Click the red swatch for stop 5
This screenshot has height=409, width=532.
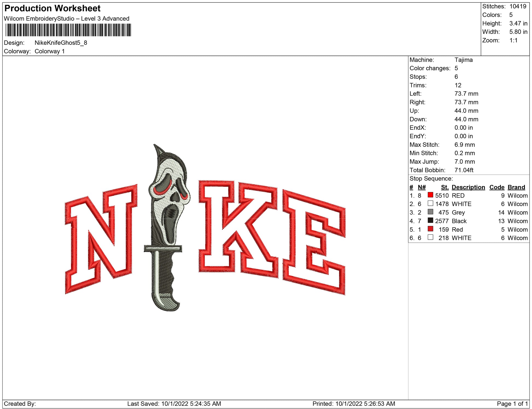430,229
